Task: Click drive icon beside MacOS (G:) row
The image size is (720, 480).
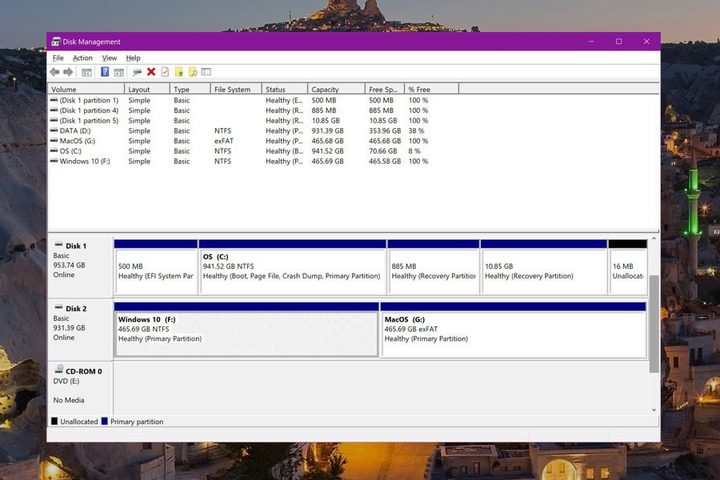Action: point(54,141)
